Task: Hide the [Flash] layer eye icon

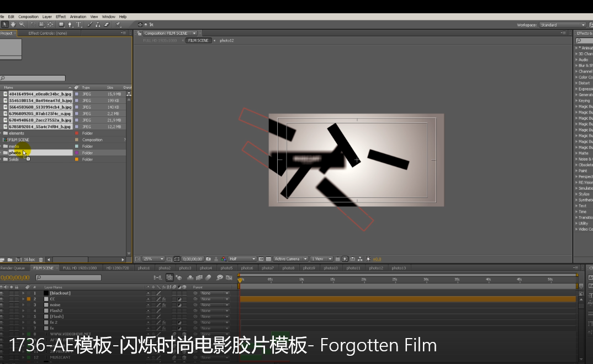Action: pyautogui.click(x=2, y=317)
